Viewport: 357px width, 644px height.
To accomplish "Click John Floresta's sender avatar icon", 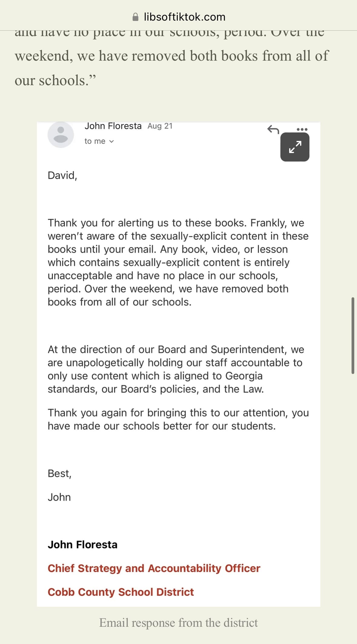I will (x=61, y=135).
